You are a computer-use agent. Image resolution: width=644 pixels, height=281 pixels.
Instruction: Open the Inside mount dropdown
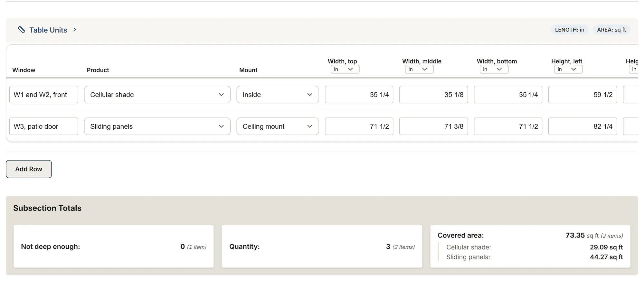click(x=278, y=95)
